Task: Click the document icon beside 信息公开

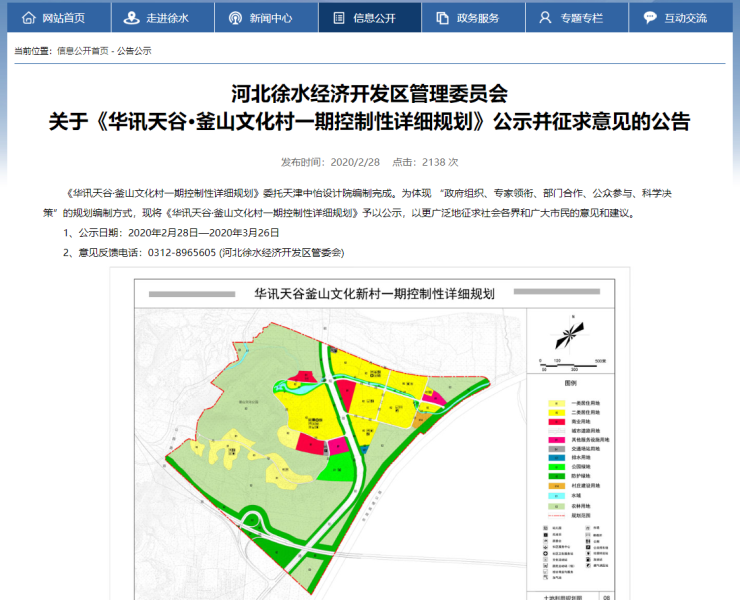Action: point(339,18)
